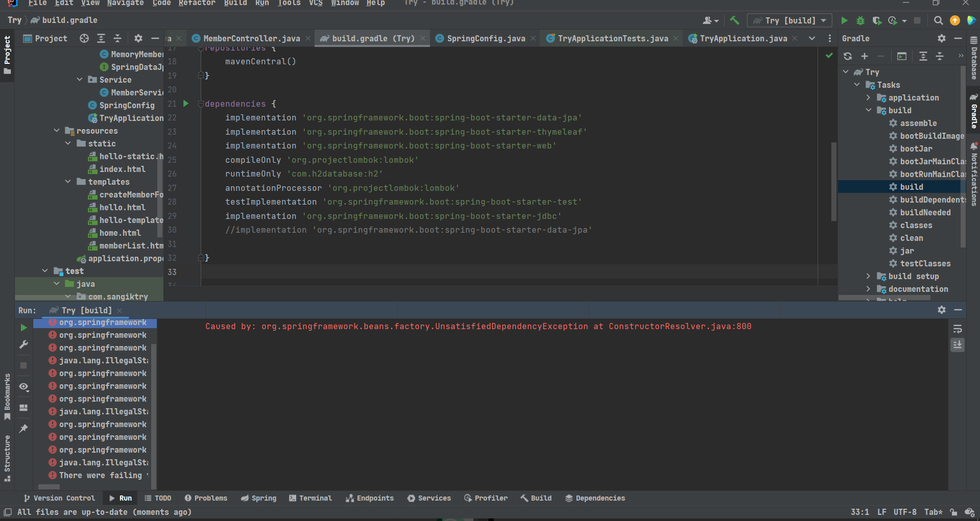
Task: Toggle the eye icon in Run panel
Action: coord(23,387)
